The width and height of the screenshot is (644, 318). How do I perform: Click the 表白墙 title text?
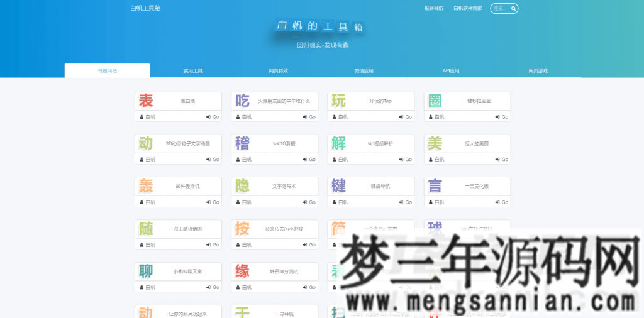pos(187,101)
